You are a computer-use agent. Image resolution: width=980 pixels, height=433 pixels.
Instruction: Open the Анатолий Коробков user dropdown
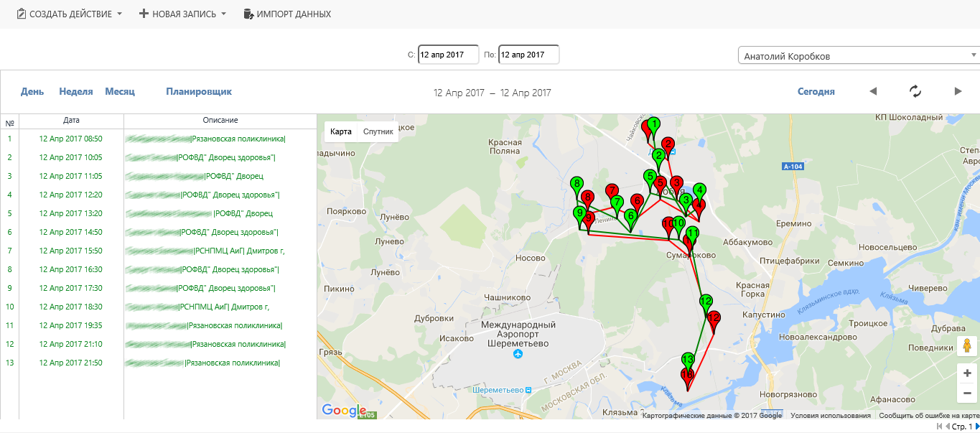pos(859,56)
